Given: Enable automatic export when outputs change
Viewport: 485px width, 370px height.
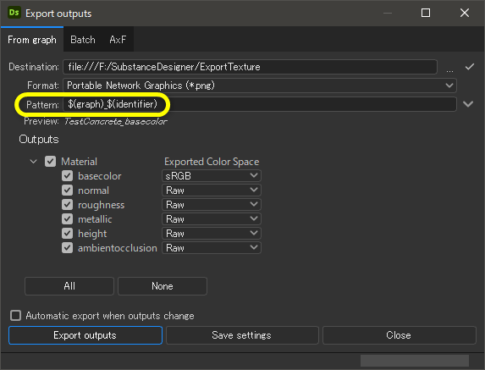Looking at the screenshot, I should (16, 315).
